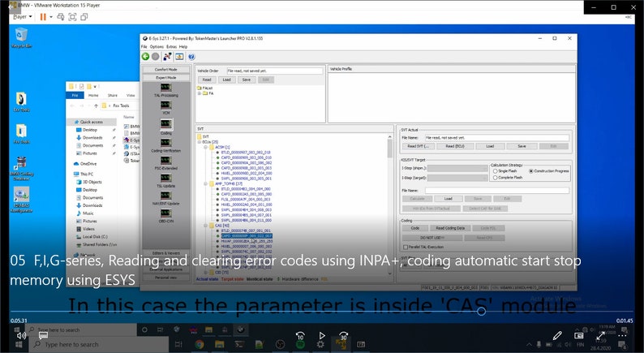Open the TSL-Update module icon
Viewport: 644px width, 353px height.
[x=166, y=178]
